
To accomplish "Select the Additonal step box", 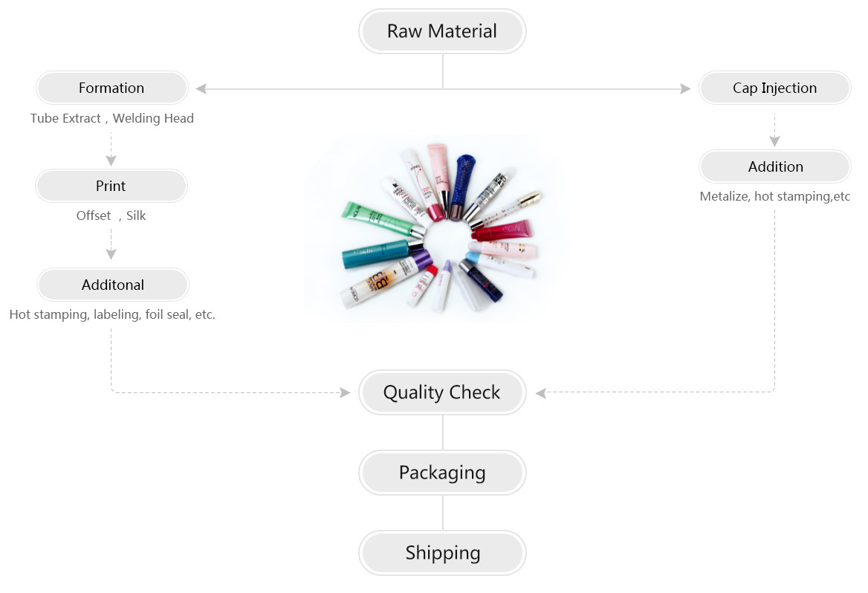I will [113, 285].
